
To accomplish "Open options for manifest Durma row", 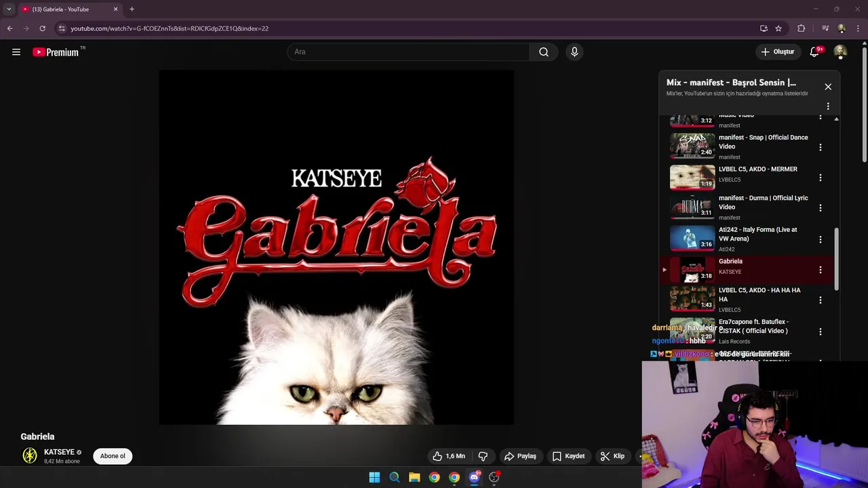I will pyautogui.click(x=821, y=208).
